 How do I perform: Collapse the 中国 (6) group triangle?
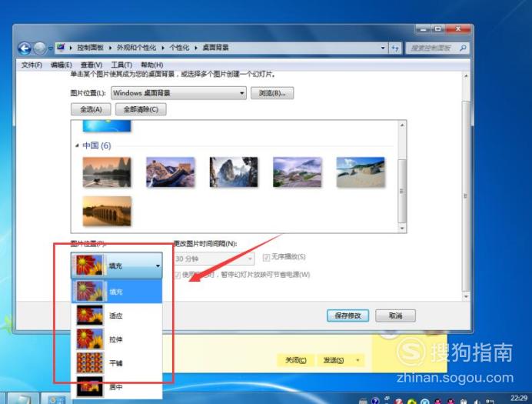click(x=77, y=145)
